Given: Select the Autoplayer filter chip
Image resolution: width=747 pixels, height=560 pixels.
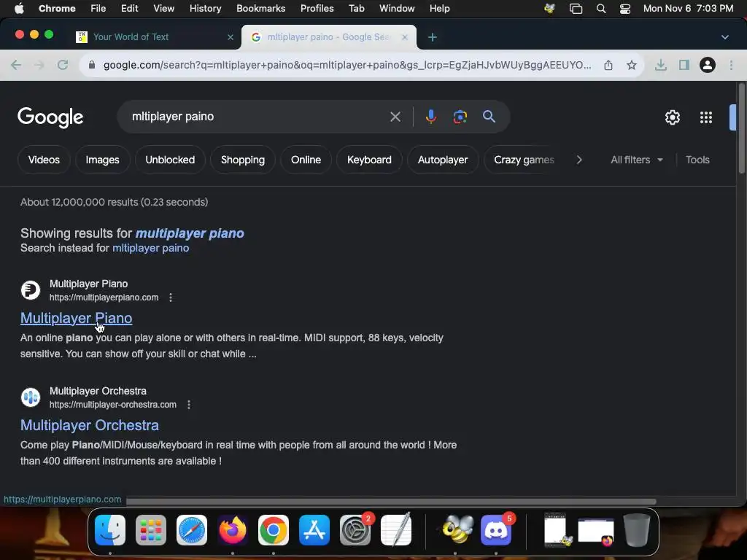Looking at the screenshot, I should pos(443,160).
